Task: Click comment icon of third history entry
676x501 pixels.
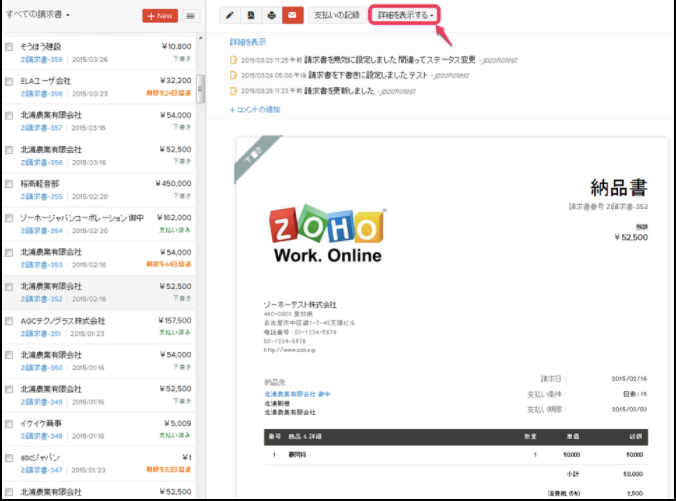Action: click(x=234, y=91)
